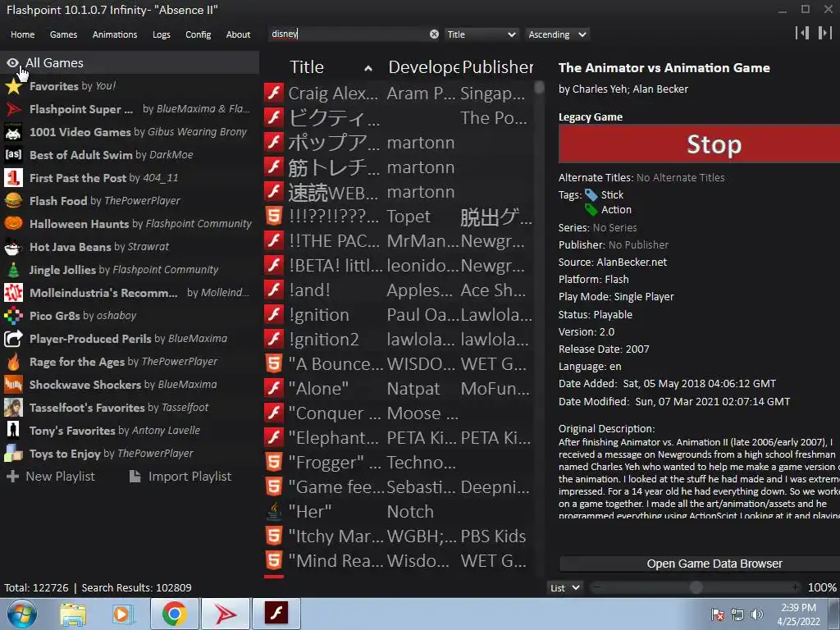Click Flash icon for !and! row

(x=274, y=290)
